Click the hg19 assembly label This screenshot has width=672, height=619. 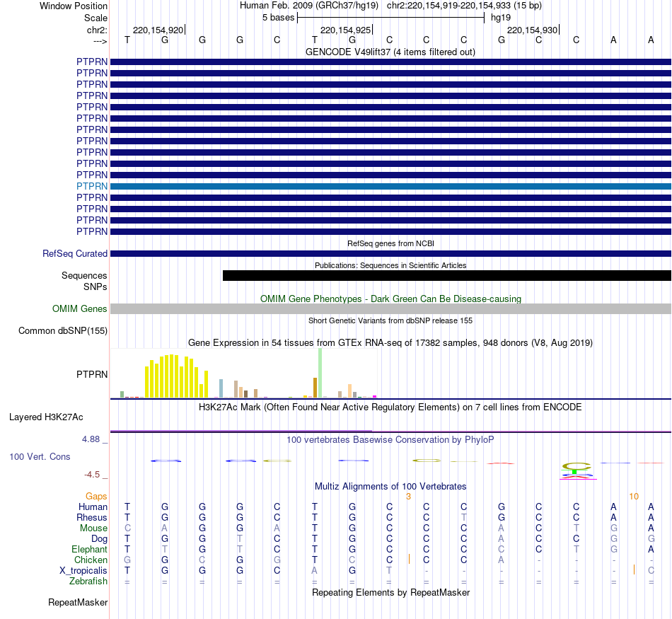(x=501, y=18)
